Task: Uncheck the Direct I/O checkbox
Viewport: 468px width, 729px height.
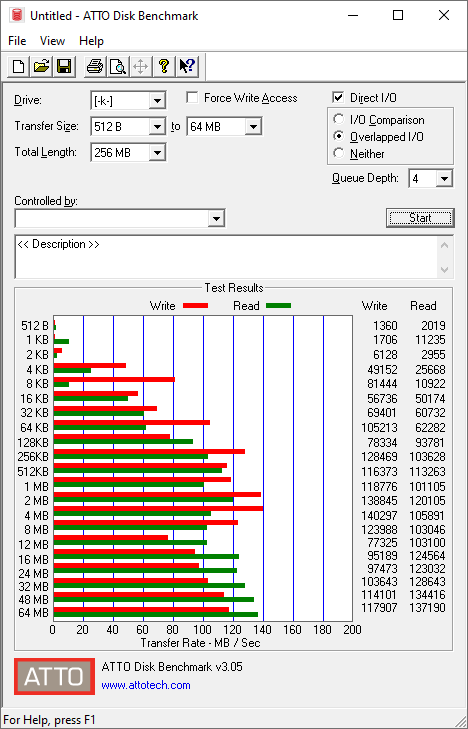Action: [338, 98]
